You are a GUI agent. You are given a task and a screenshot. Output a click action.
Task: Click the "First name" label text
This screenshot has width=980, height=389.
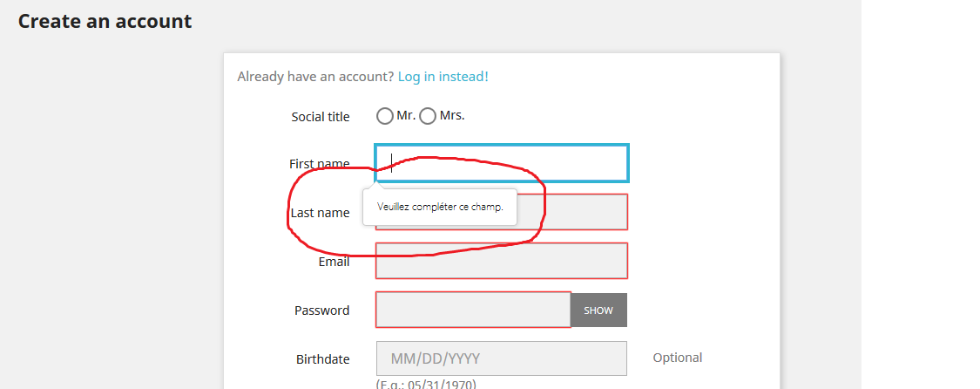point(319,164)
